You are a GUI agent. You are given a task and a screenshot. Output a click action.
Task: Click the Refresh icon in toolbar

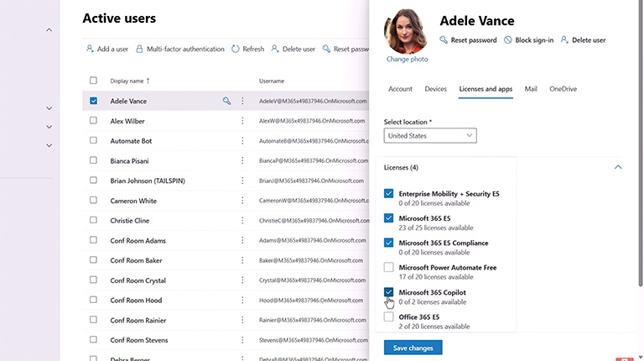(236, 49)
